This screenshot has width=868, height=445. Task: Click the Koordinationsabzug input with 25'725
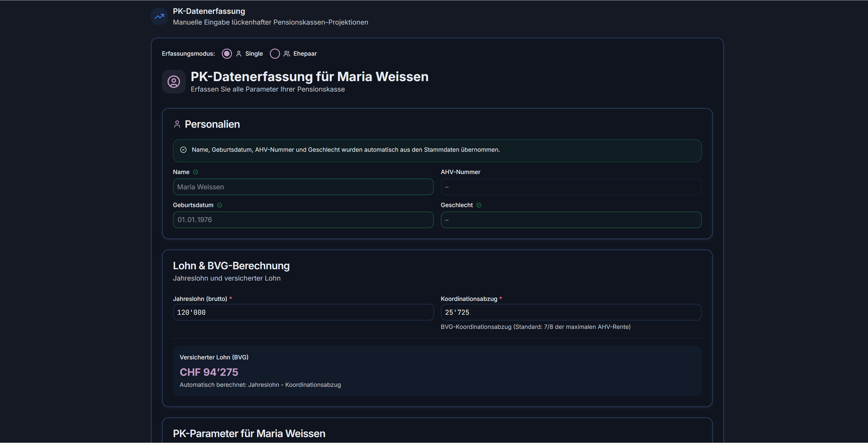tap(571, 312)
